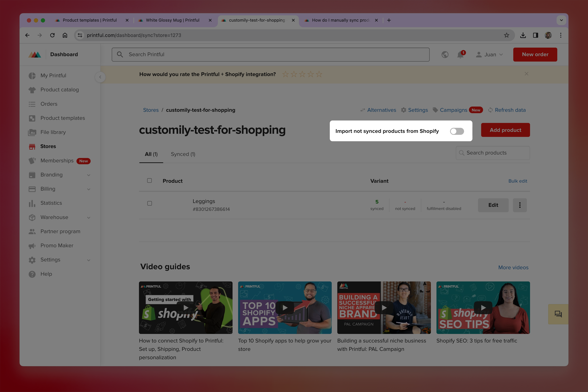The image size is (588, 392).
Task: Reload the page
Action: [x=52, y=35]
